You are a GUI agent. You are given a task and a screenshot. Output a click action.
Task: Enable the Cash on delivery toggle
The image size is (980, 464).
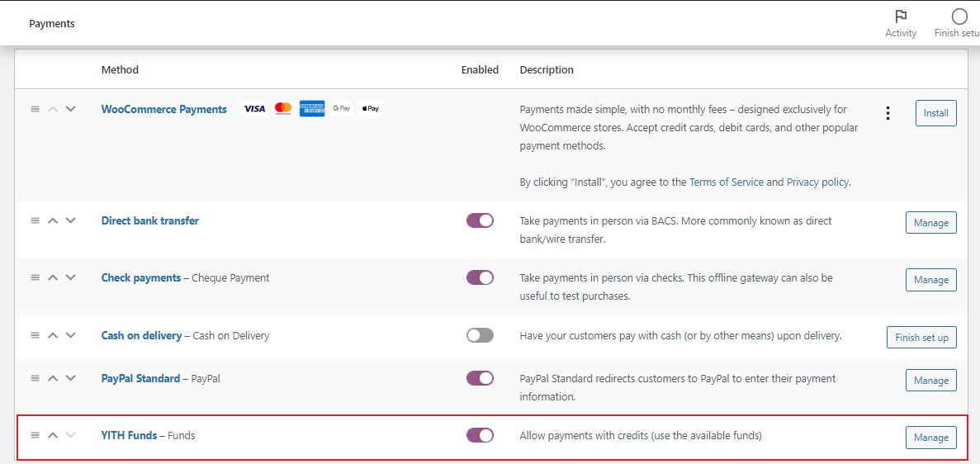coord(480,336)
